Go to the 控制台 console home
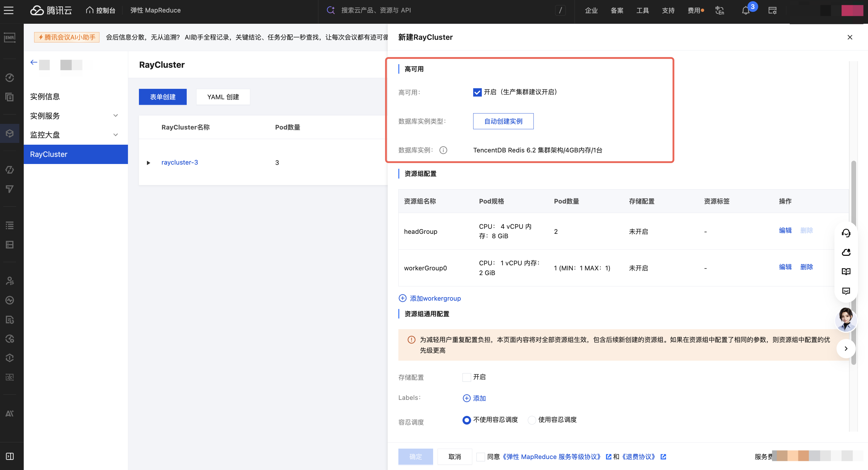Image resolution: width=868 pixels, height=470 pixels. [x=100, y=10]
